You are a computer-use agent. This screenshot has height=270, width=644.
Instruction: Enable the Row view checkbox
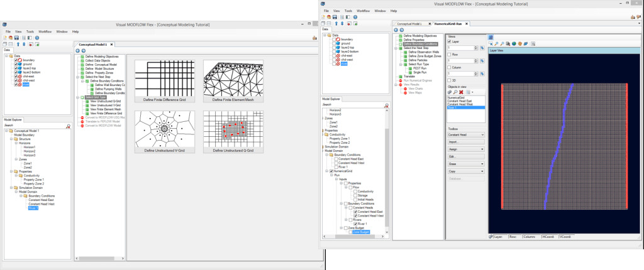coord(450,54)
